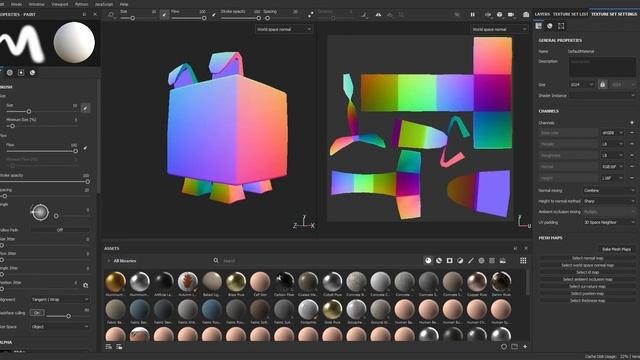Click the Stroke opacity slider in Properties
The width and height of the screenshot is (640, 360).
pyautogui.click(x=45, y=182)
